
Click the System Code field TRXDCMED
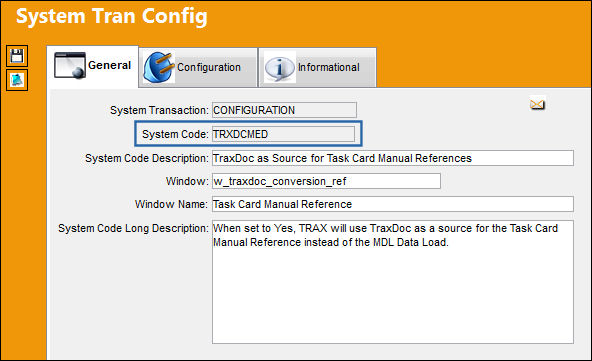283,134
